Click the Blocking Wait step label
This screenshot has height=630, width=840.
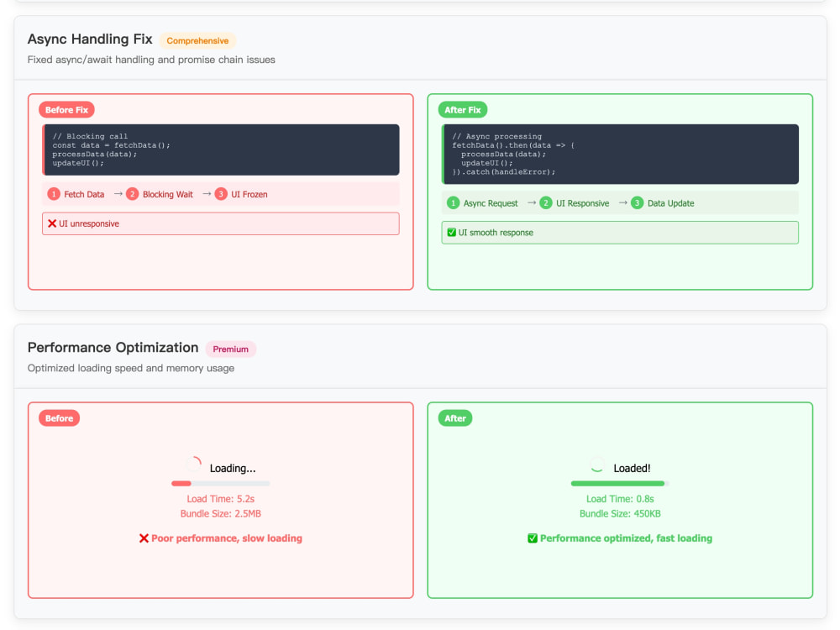tap(168, 195)
